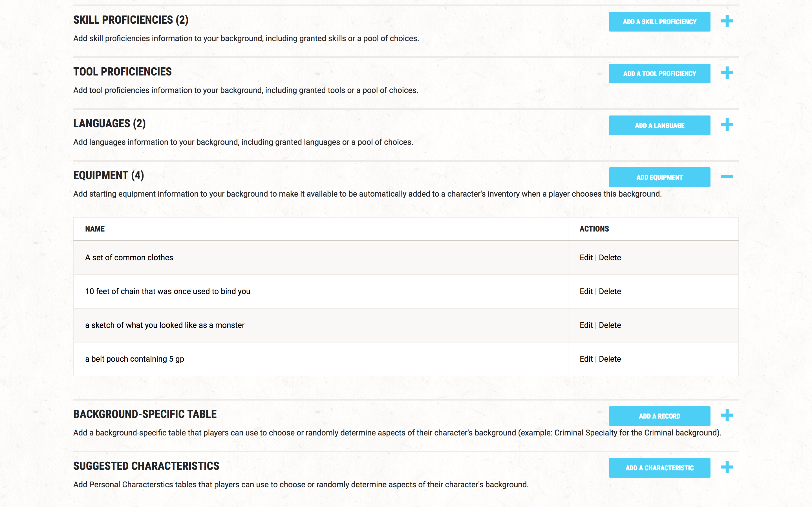The height and width of the screenshot is (507, 812).
Task: Delete the 10 feet of chain item
Action: [610, 292]
